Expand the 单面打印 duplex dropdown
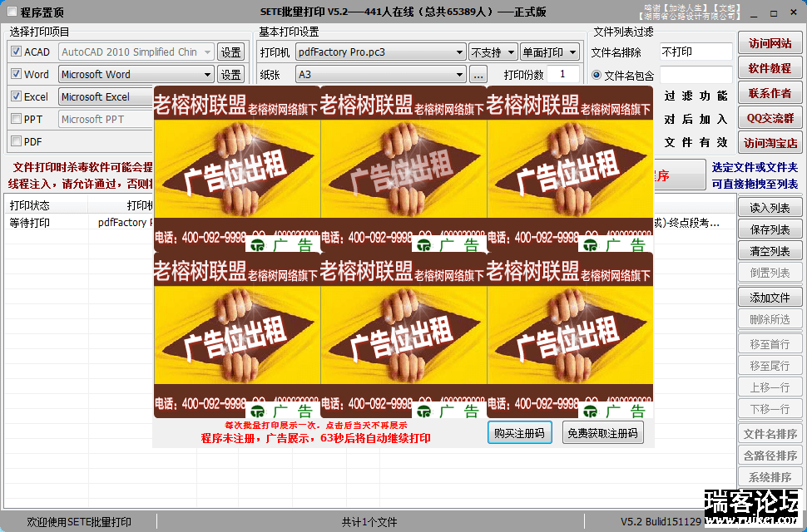Image resolution: width=807 pixels, height=532 pixels. point(550,52)
